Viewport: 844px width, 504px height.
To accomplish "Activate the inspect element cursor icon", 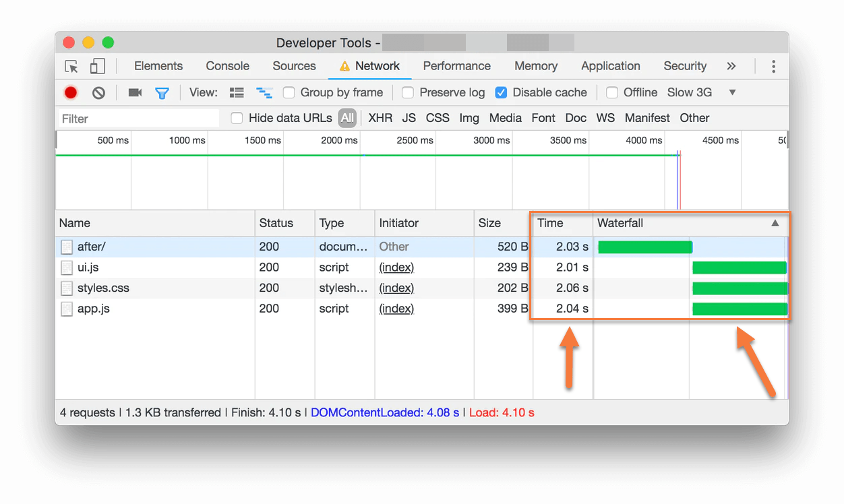I will tap(71, 66).
